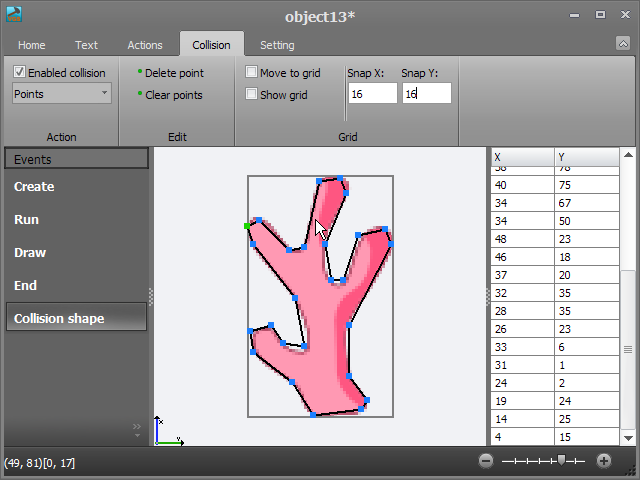Toggle the Show grid checkbox
Viewport: 640px width, 480px height.
tap(252, 95)
